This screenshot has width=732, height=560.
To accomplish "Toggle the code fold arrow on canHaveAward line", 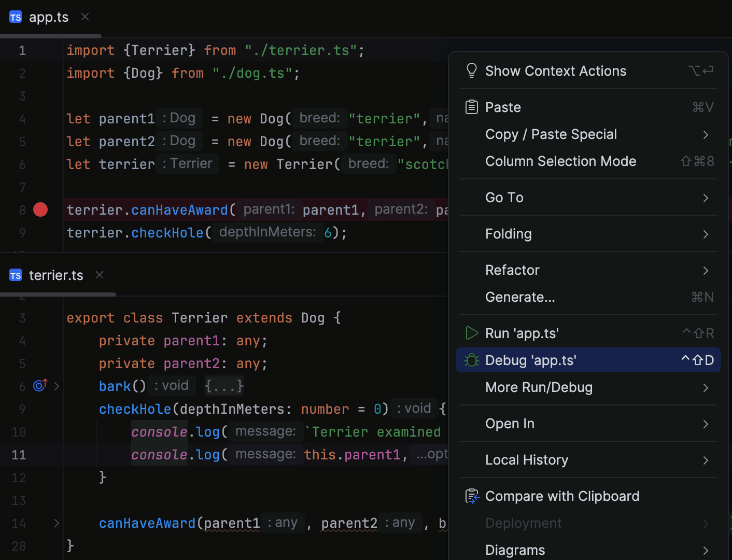I will (57, 524).
